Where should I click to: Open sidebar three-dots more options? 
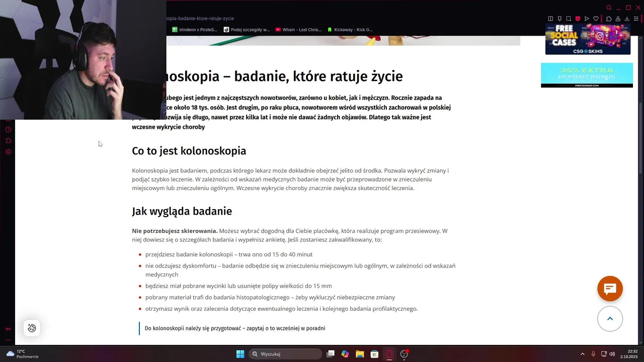(8, 340)
